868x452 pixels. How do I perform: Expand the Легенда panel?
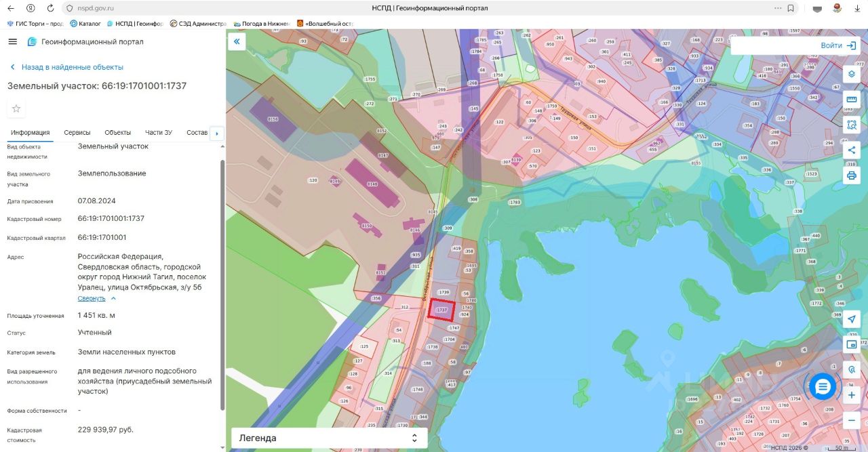click(x=329, y=438)
